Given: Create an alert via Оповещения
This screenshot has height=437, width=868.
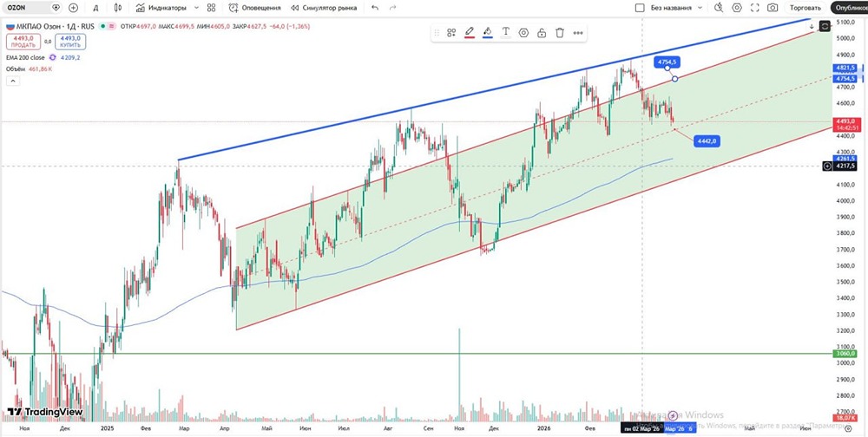Looking at the screenshot, I should pyautogui.click(x=254, y=8).
